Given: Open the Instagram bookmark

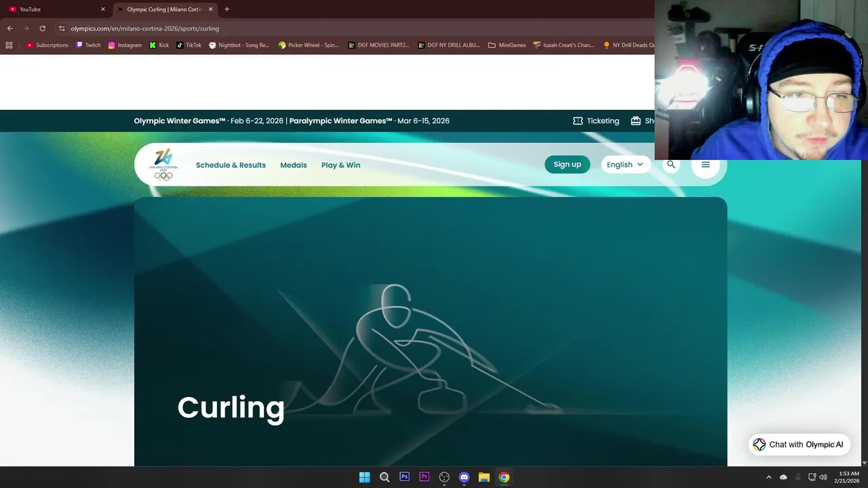Looking at the screenshot, I should [x=125, y=45].
